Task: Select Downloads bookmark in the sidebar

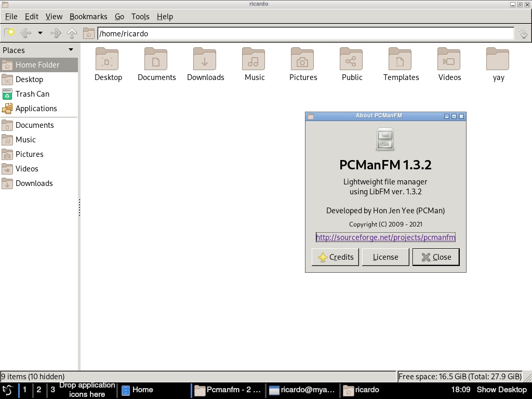Action: (x=39, y=183)
